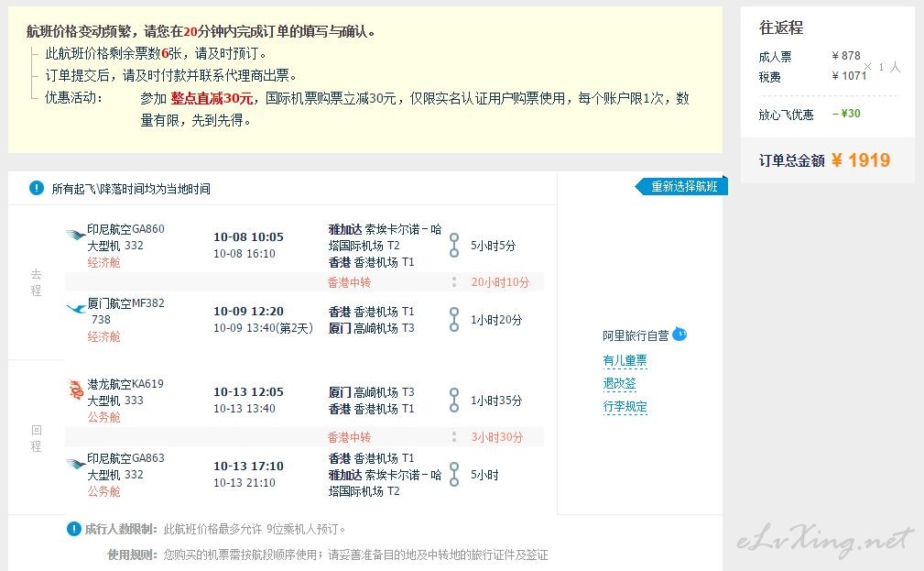Click the 回程 section label

pyautogui.click(x=36, y=438)
